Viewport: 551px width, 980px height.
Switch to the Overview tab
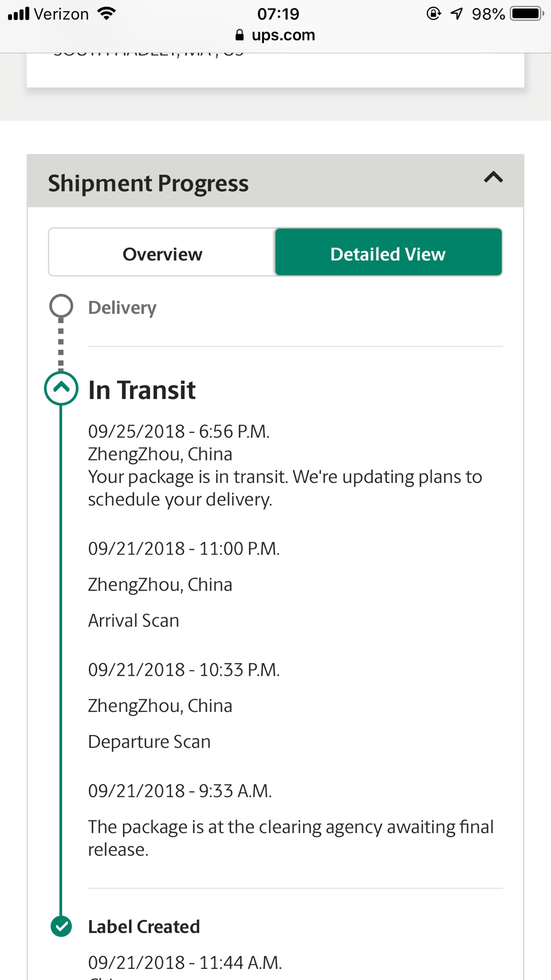point(162,252)
